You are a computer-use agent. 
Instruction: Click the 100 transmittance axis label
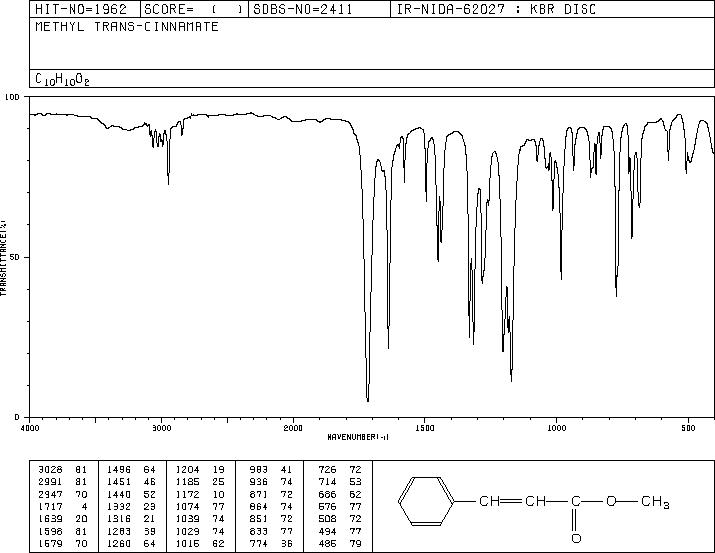pos(12,97)
